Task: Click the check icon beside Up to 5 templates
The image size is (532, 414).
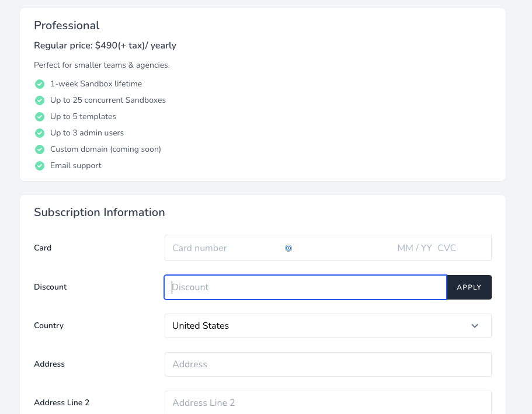Action: 40,117
